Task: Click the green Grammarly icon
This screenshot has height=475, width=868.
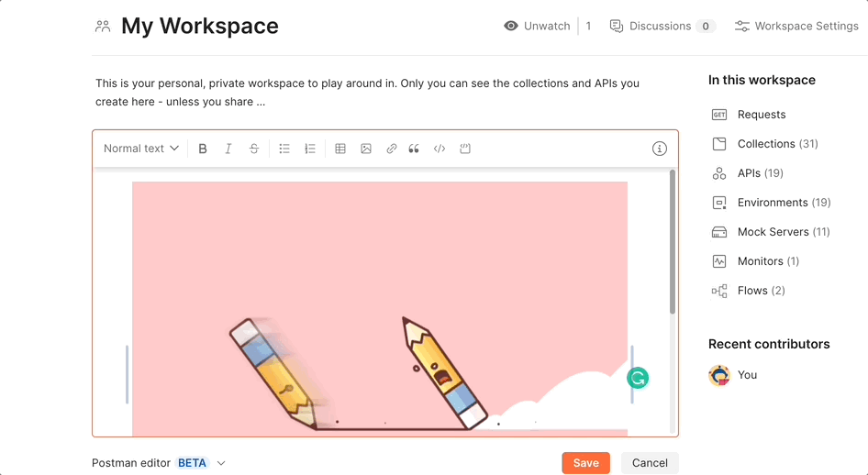Action: (x=638, y=378)
